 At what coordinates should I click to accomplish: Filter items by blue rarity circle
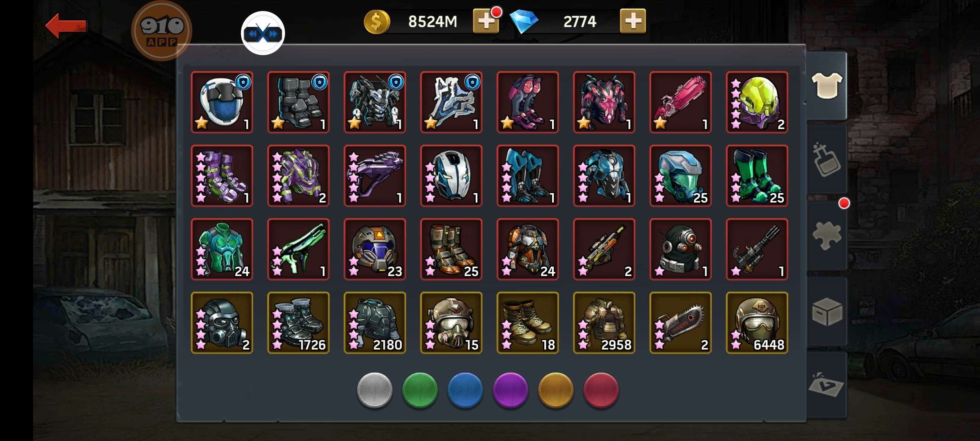[x=465, y=390]
